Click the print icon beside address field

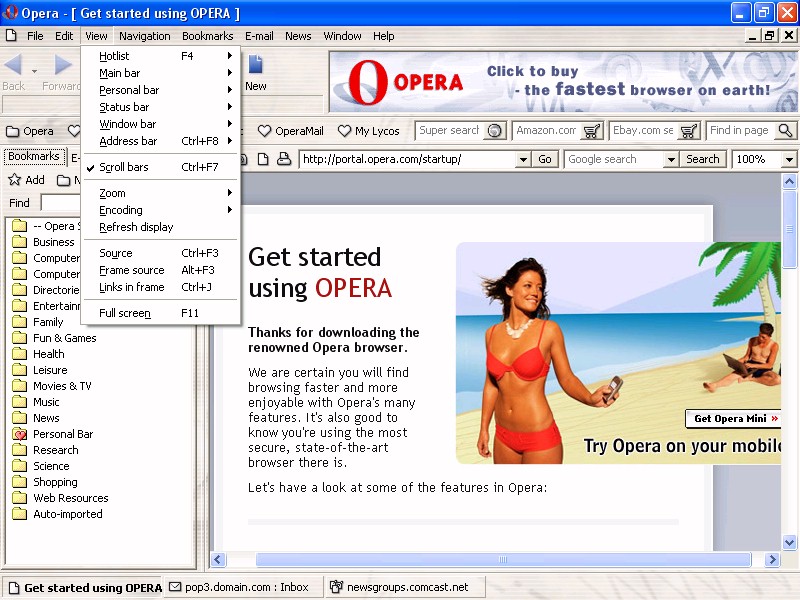tap(283, 159)
